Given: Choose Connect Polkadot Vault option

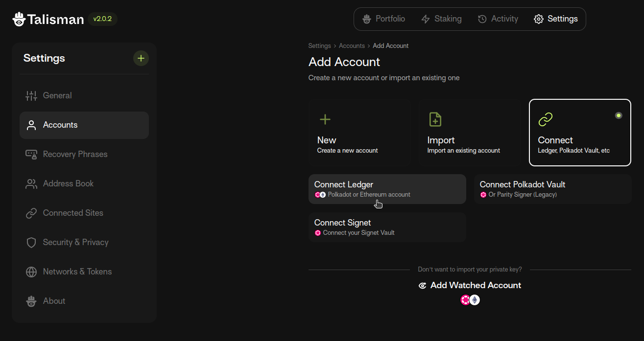Looking at the screenshot, I should (x=553, y=189).
